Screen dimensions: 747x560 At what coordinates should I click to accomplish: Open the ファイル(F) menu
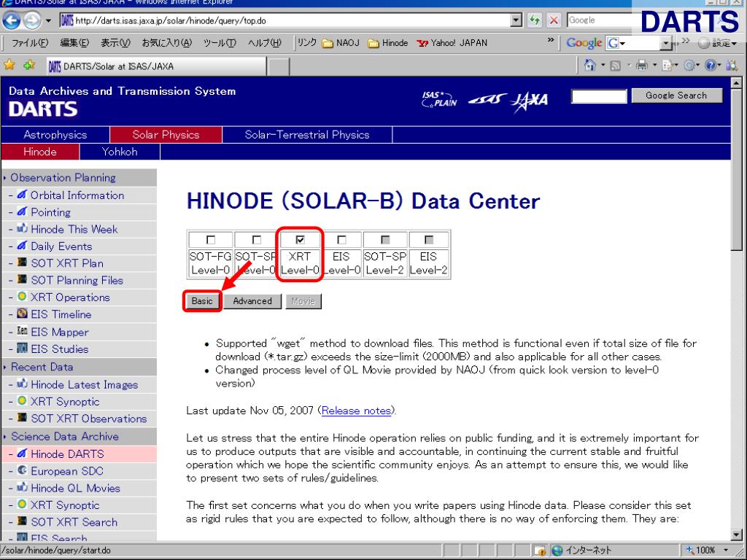click(30, 43)
